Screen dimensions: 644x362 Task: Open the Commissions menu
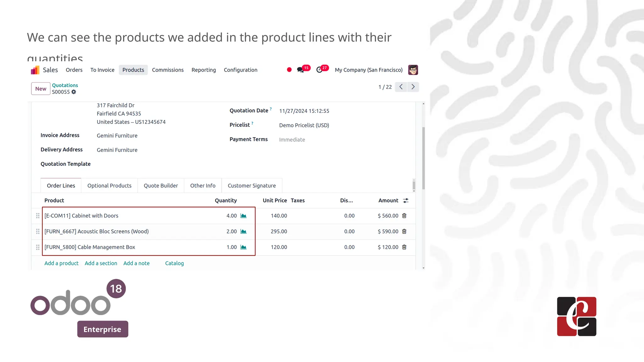tap(168, 70)
